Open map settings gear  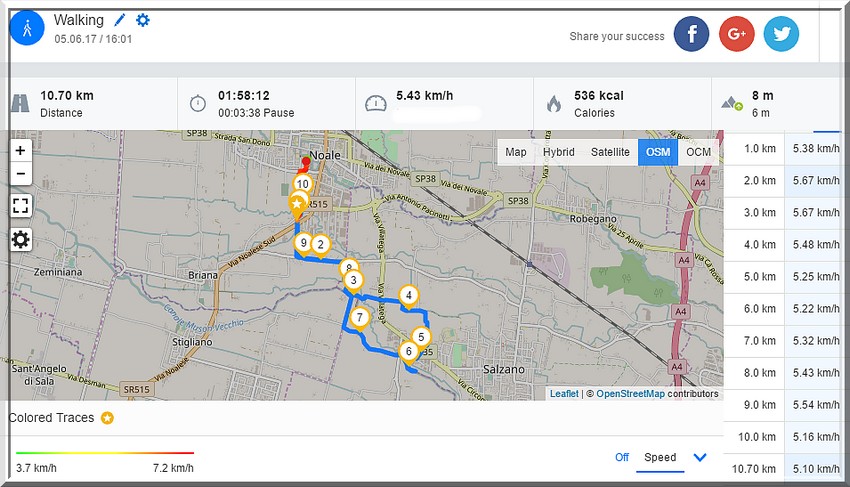click(21, 239)
